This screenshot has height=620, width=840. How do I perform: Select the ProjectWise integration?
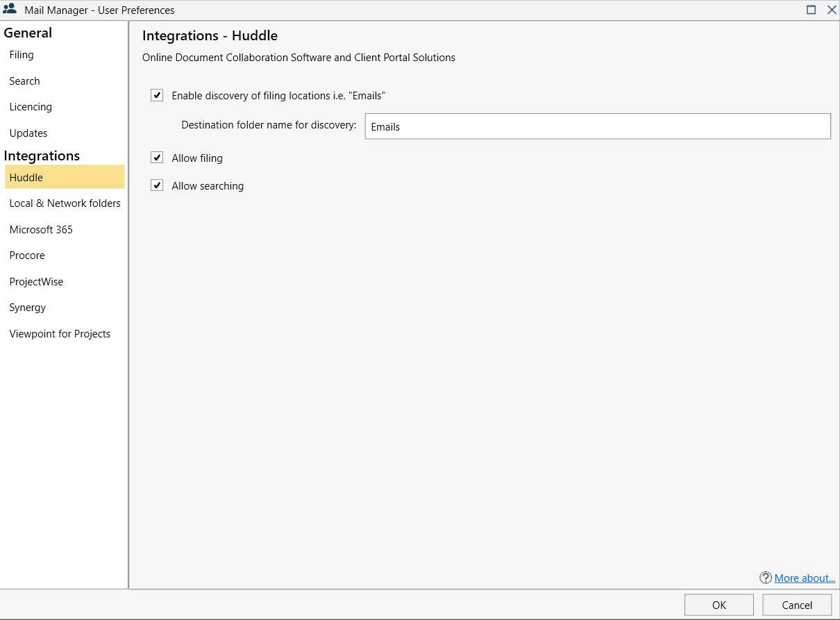point(36,281)
